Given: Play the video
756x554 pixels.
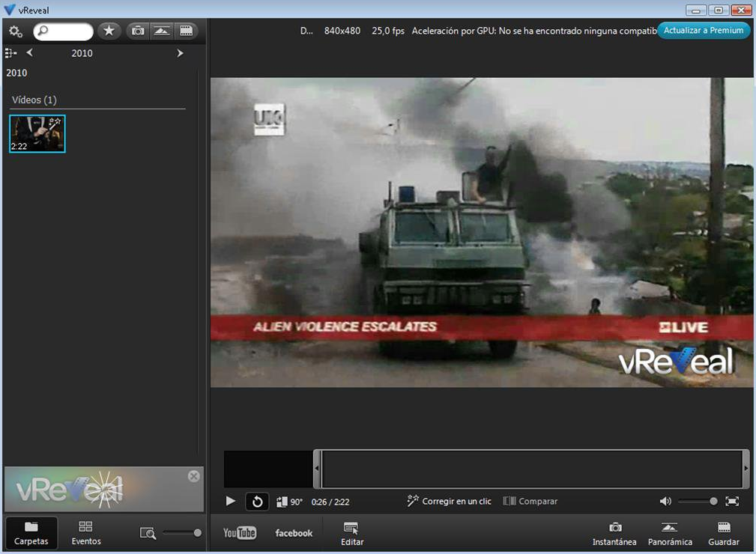Looking at the screenshot, I should (231, 502).
